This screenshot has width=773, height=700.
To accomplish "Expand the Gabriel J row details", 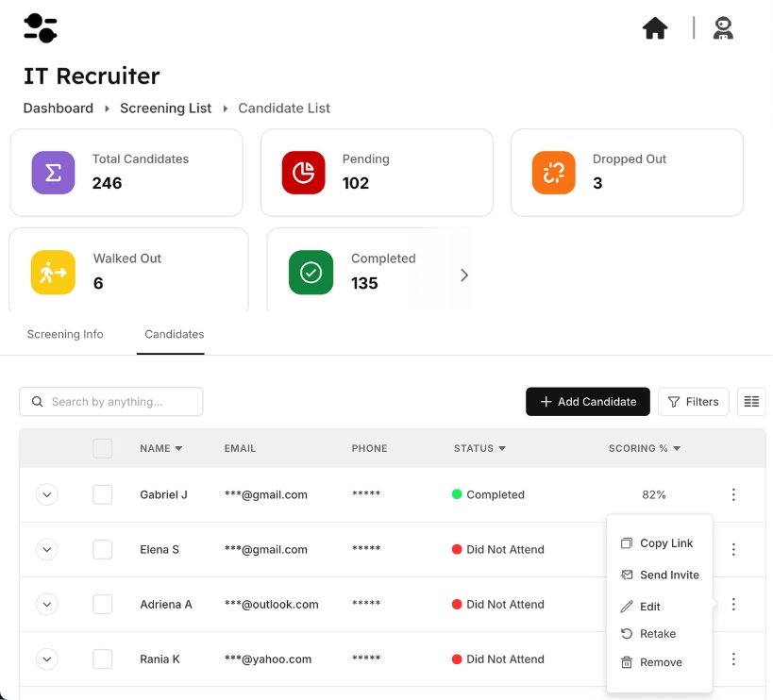I will click(x=46, y=494).
